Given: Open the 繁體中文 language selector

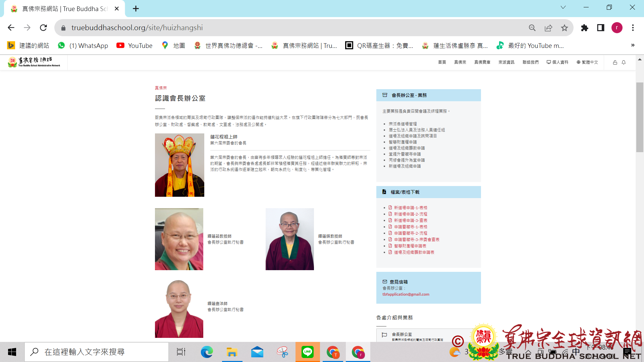Looking at the screenshot, I should (587, 62).
